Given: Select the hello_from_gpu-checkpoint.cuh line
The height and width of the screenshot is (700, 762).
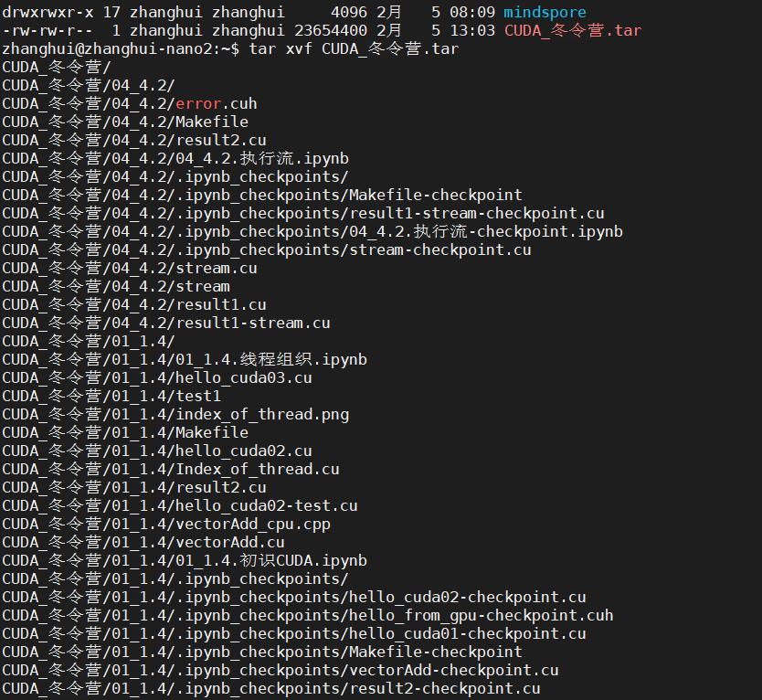Looking at the screenshot, I should pos(308,615).
